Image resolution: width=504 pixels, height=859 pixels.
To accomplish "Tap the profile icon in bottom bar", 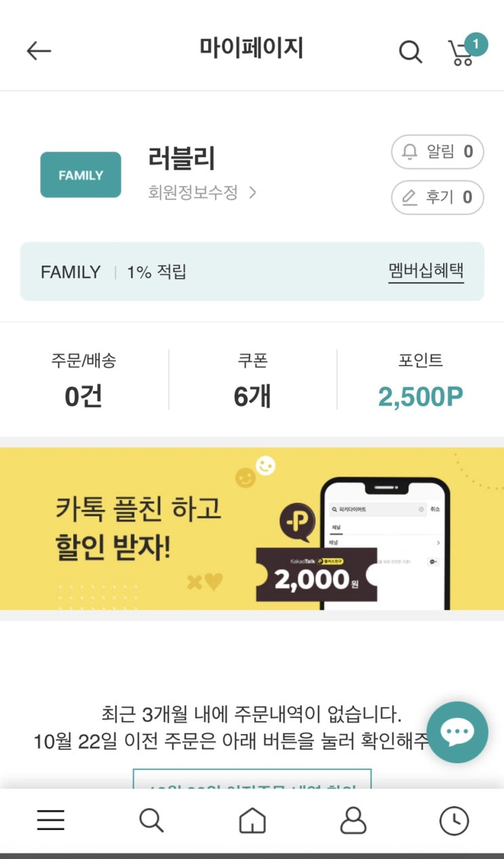I will pyautogui.click(x=353, y=820).
